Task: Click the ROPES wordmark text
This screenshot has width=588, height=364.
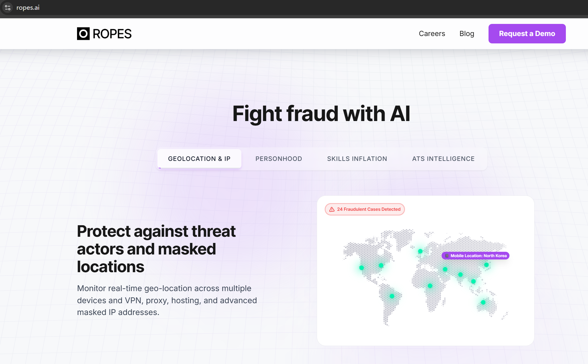Action: pos(112,34)
